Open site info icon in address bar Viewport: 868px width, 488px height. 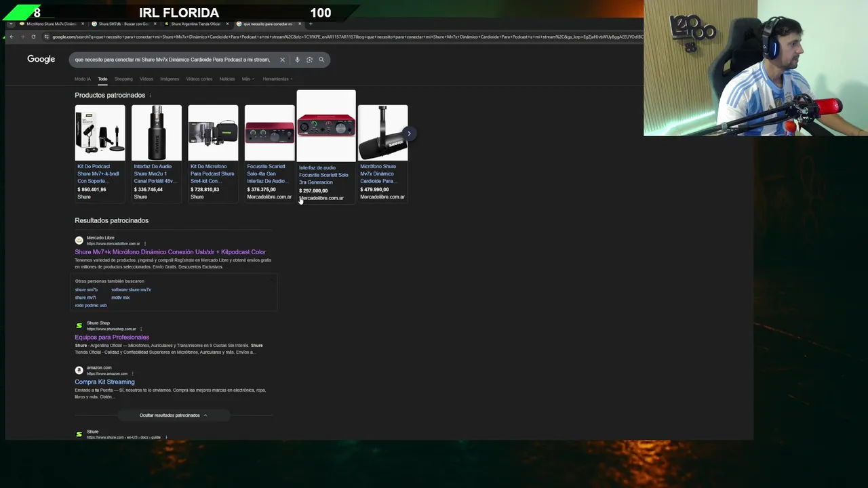(47, 37)
